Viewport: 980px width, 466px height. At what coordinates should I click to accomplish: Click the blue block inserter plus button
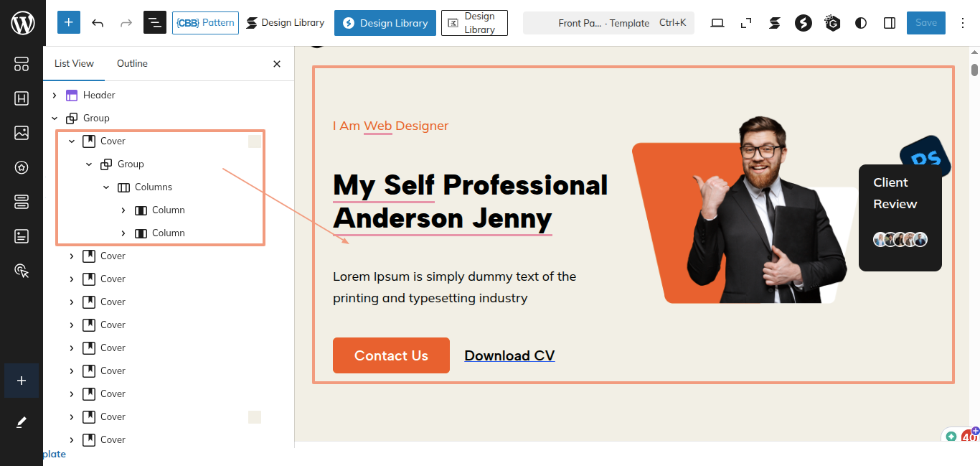pyautogui.click(x=69, y=23)
